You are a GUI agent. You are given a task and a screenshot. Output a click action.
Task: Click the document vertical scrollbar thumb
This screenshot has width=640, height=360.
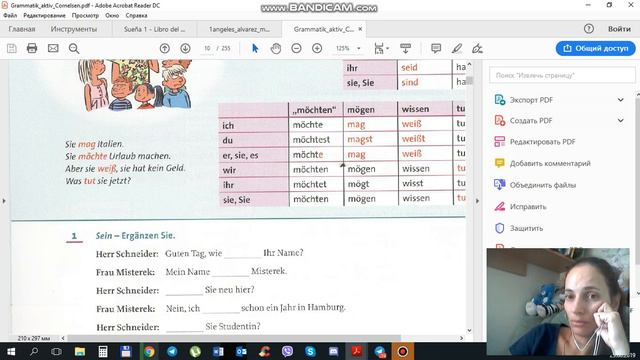[x=470, y=80]
